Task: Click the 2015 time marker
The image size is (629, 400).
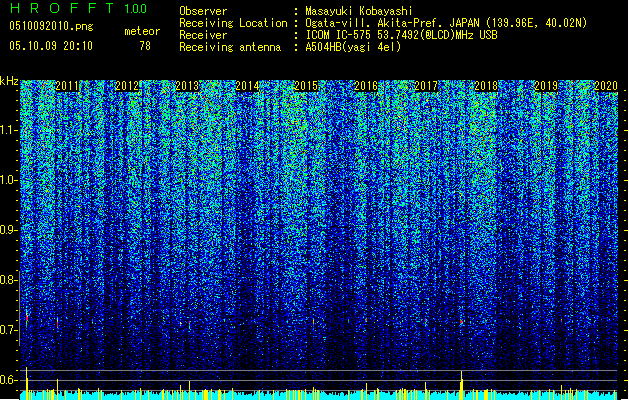Action: [306, 86]
